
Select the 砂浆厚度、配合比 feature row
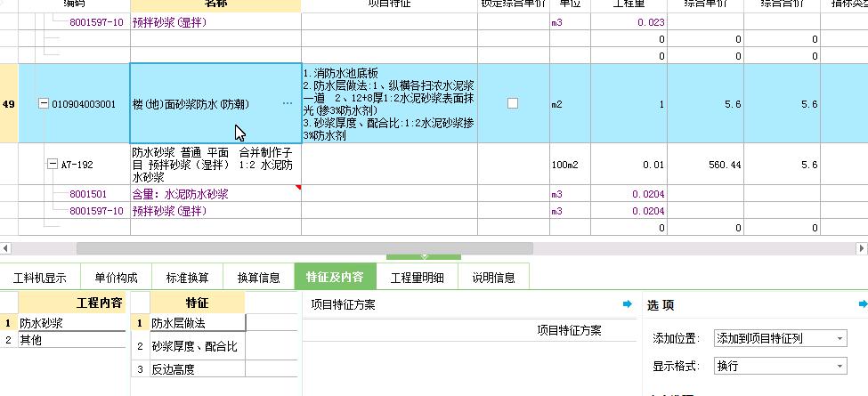(x=193, y=346)
